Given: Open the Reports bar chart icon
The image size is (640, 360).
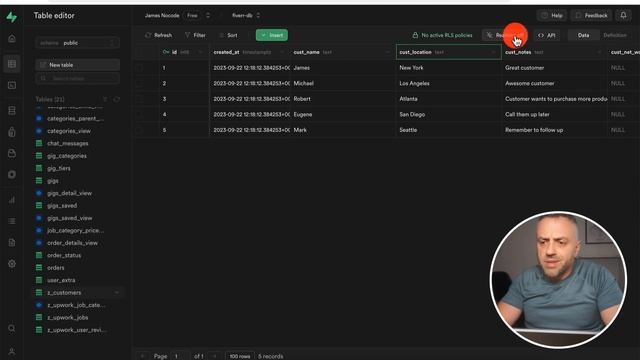Looking at the screenshot, I should [12, 200].
